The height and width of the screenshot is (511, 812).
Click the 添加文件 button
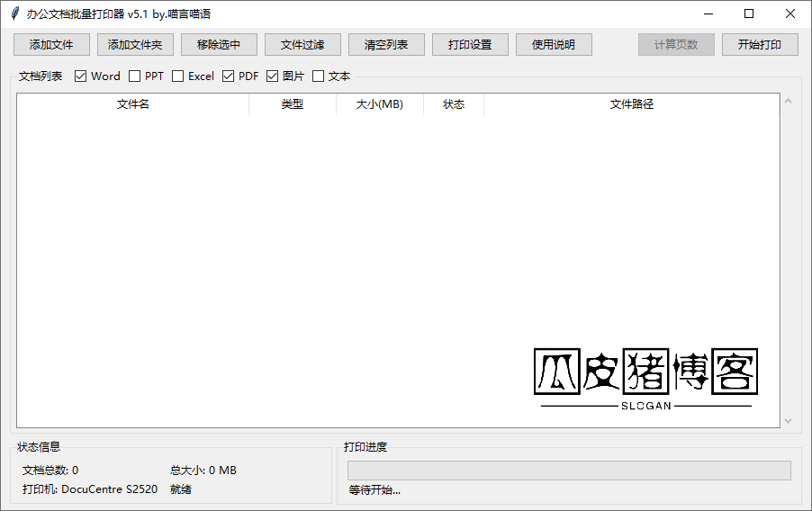pos(51,45)
